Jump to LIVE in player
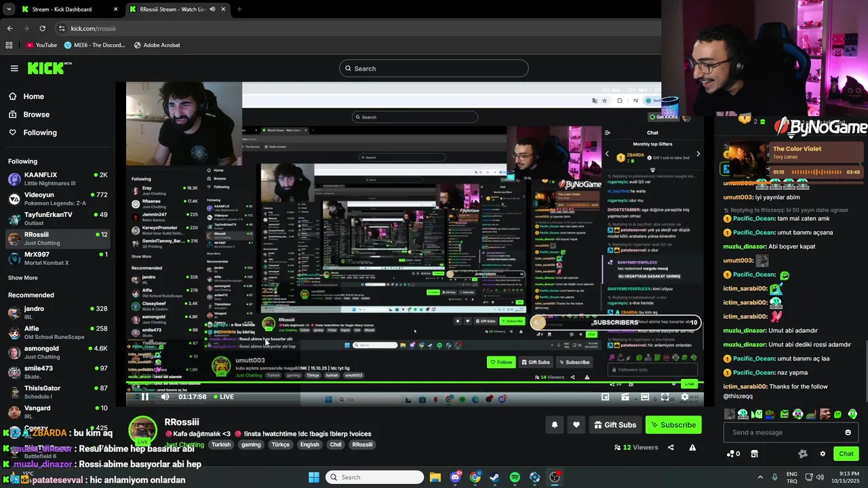Image resolution: width=868 pixels, height=488 pixels. (x=224, y=397)
